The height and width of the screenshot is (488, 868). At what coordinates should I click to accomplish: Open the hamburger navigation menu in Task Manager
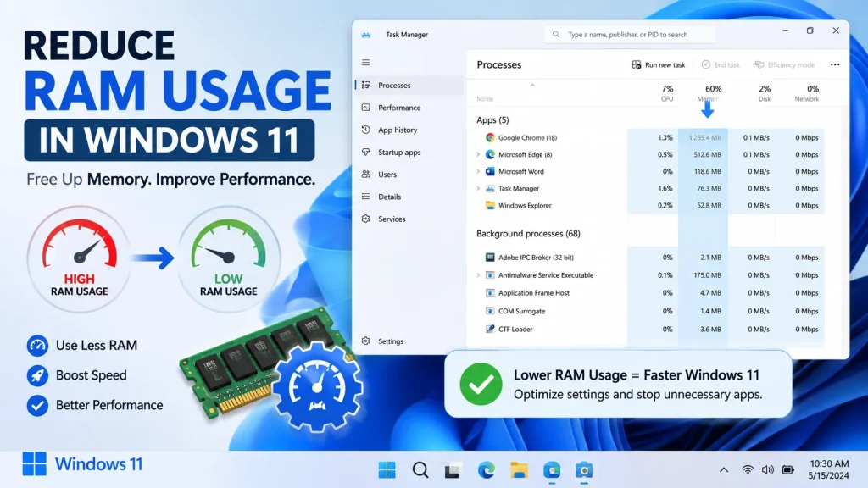pos(366,63)
